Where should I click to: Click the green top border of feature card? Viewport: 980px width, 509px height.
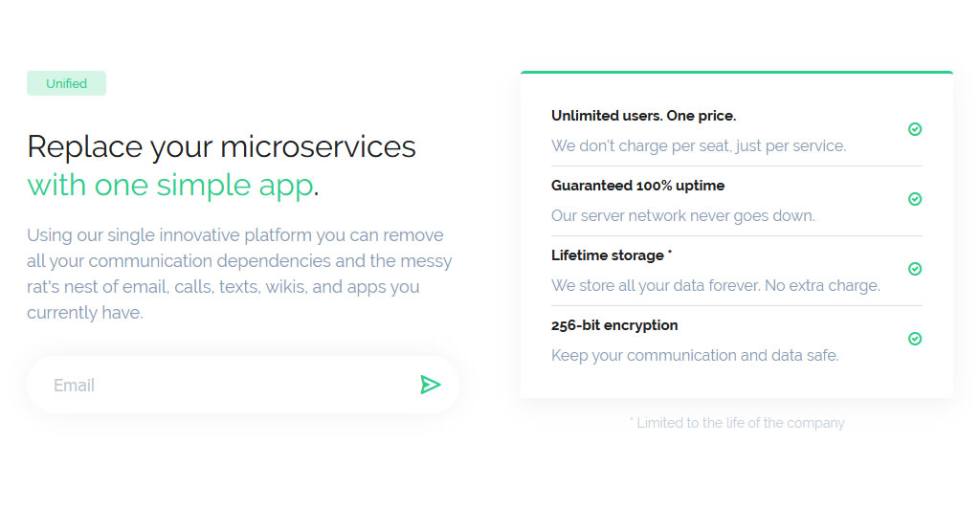[736, 72]
